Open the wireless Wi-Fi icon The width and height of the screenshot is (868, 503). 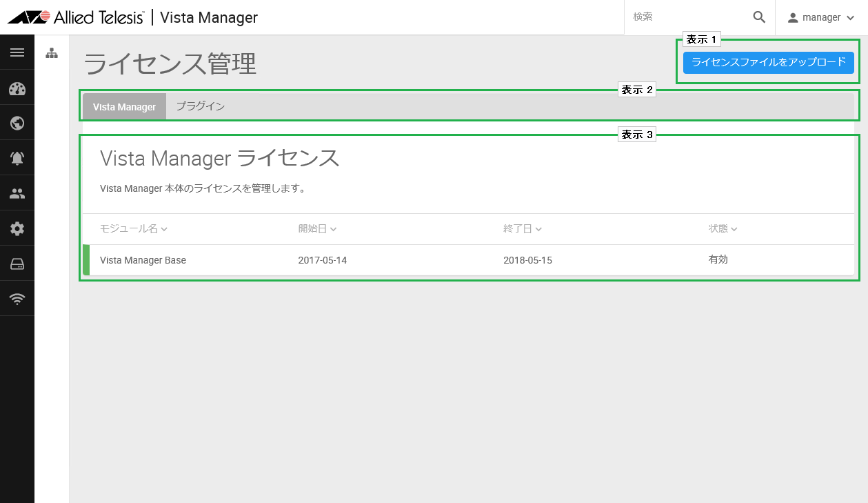[x=17, y=299]
